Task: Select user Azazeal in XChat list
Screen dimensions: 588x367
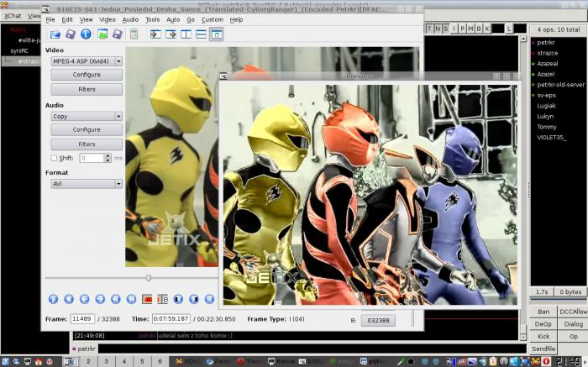Action: [x=548, y=63]
